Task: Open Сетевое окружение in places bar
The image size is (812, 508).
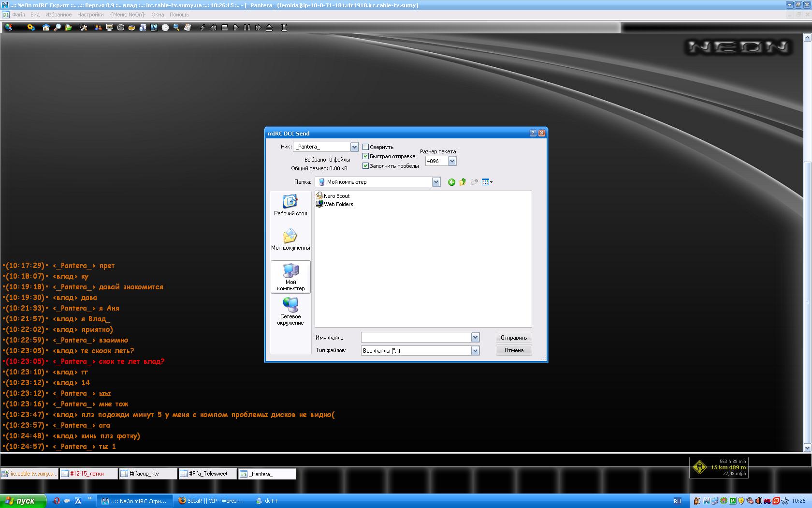Action: pos(290,311)
